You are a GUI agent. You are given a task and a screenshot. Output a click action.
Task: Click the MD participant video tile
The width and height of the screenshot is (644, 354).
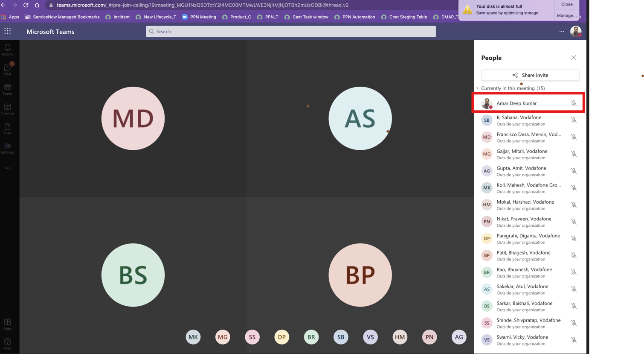[133, 118]
